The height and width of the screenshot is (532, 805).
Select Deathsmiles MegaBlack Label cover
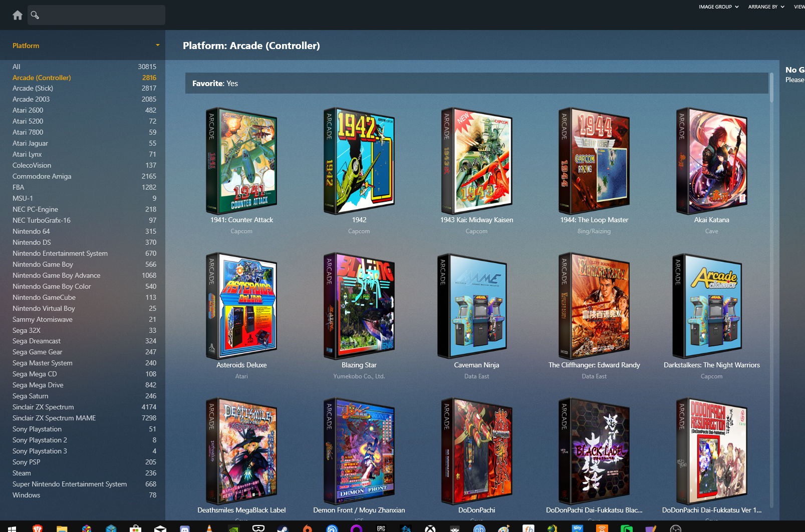[241, 451]
